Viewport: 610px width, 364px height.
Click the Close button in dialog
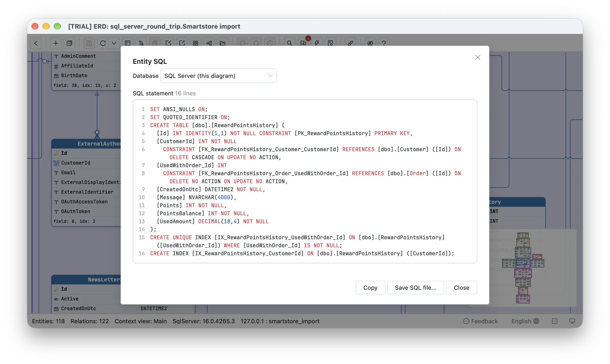pos(462,288)
